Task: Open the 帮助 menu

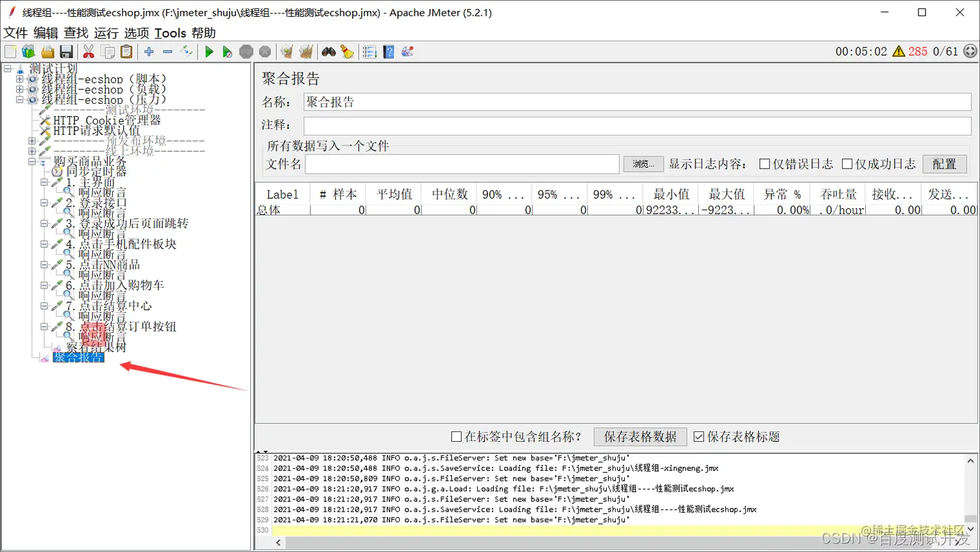Action: coord(204,33)
